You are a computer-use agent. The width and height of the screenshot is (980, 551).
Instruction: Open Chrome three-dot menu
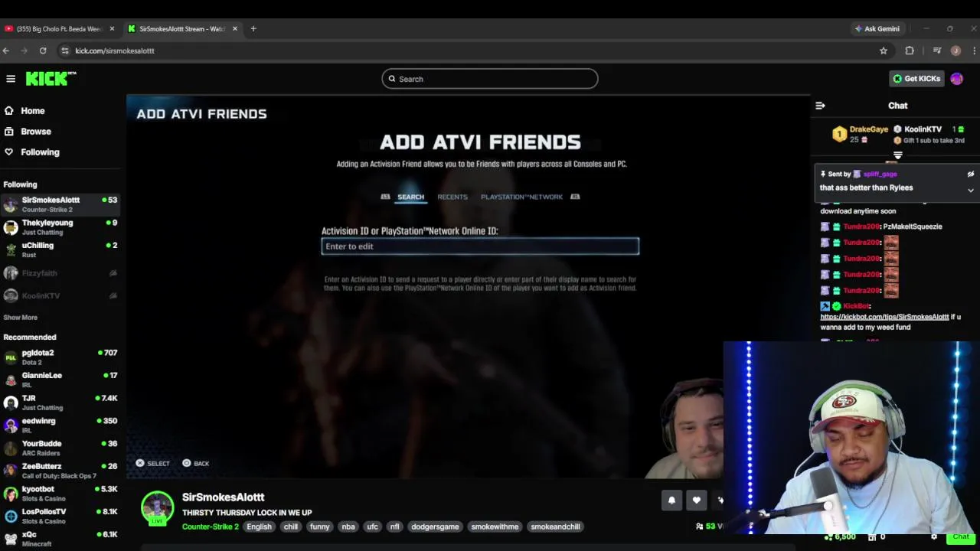974,51
